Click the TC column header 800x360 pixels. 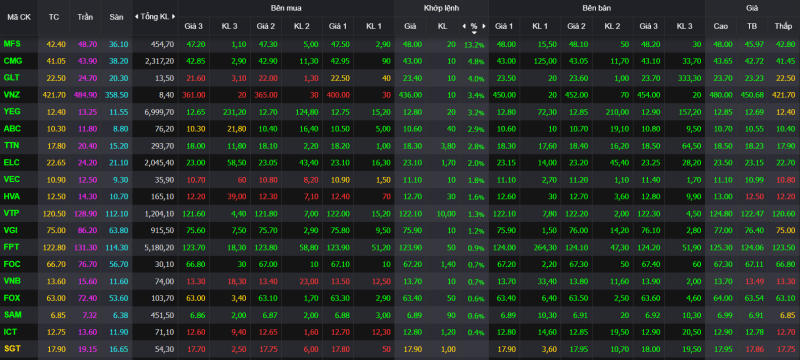(x=54, y=17)
